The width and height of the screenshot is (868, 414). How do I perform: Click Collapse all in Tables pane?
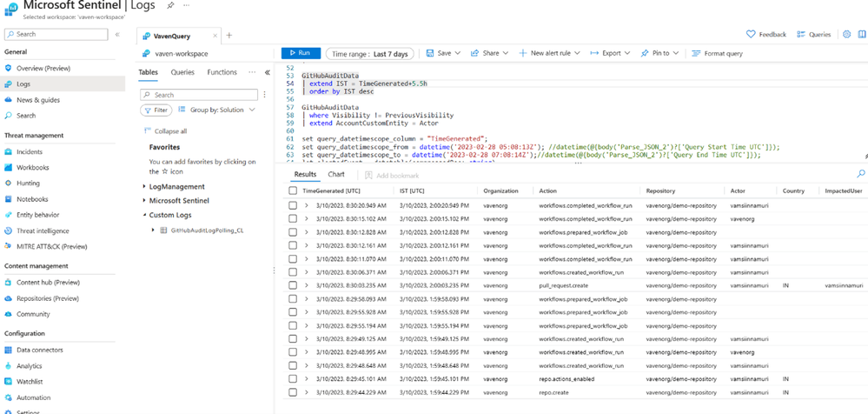click(x=165, y=131)
